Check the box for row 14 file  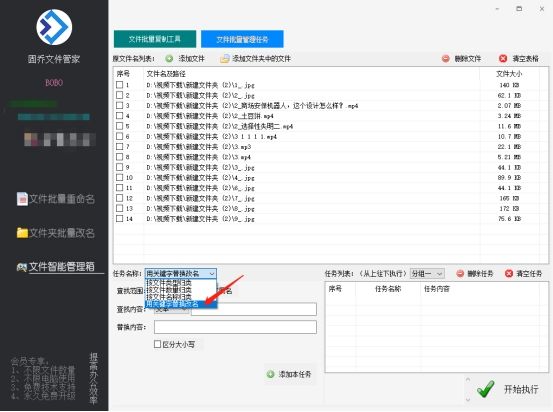coord(120,219)
